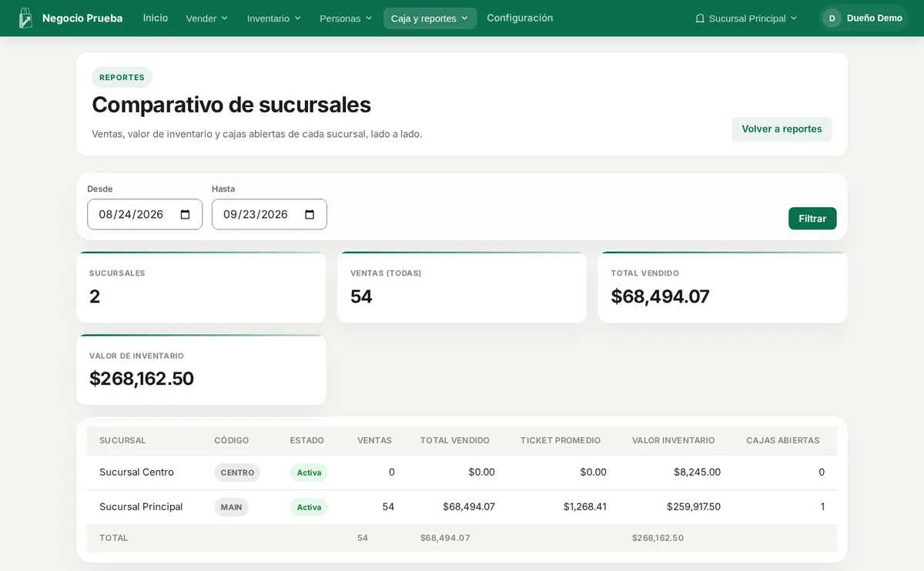Click the Sucursal Principal row name
This screenshot has height=571, width=924.
[141, 507]
